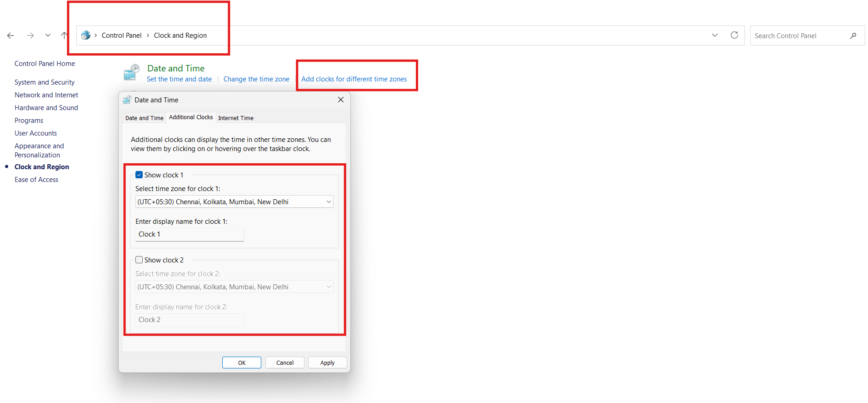868x403 pixels.
Task: Expand the first breadcrumb chevron beside globe icon
Action: [96, 35]
